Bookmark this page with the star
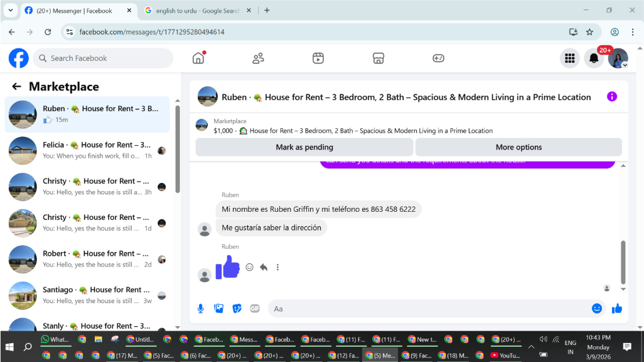 pos(590,32)
